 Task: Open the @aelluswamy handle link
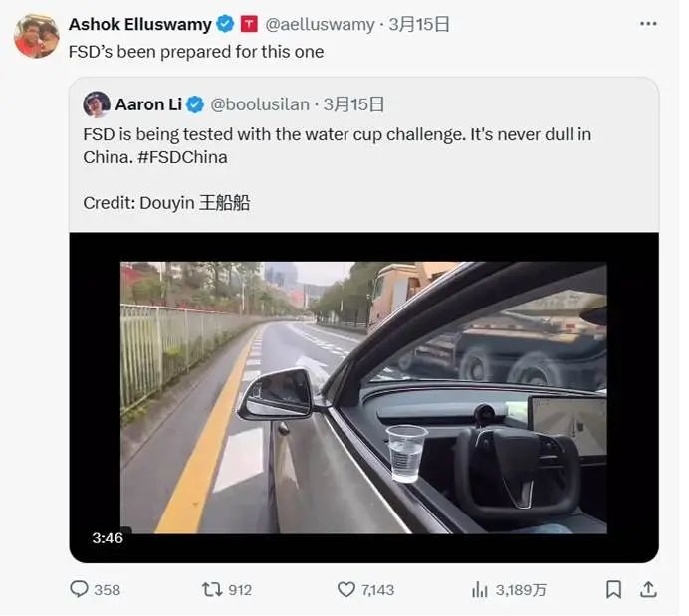(320, 24)
